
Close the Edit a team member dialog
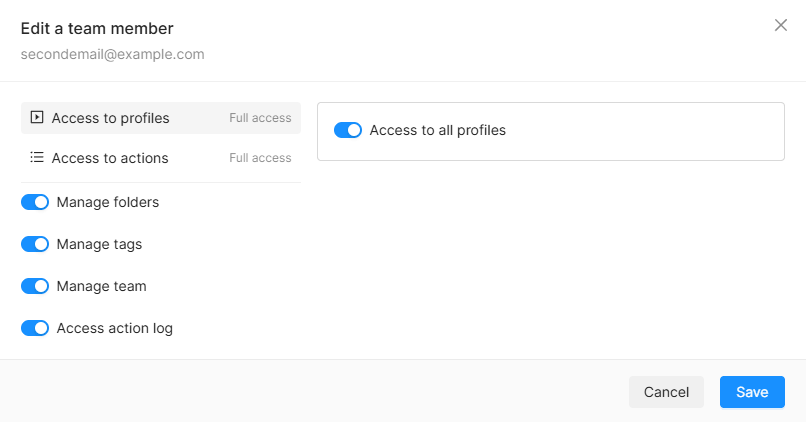780,25
